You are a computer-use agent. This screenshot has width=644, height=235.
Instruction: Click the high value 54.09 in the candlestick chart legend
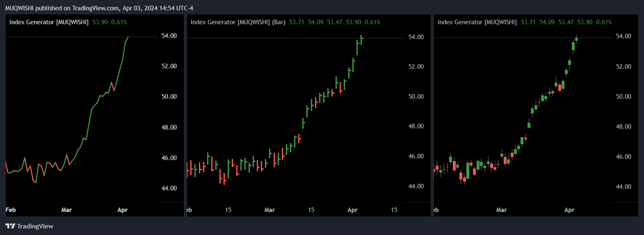[547, 22]
